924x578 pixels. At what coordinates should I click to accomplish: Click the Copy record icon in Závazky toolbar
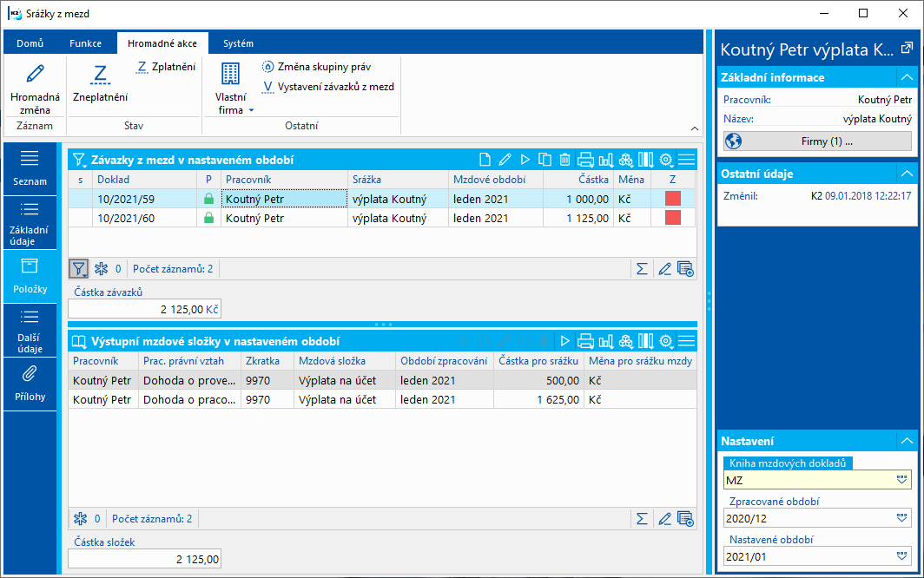(x=545, y=160)
